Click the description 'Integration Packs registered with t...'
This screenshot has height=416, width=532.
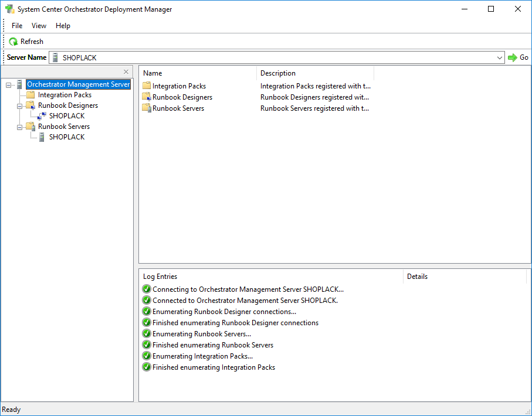click(x=315, y=86)
